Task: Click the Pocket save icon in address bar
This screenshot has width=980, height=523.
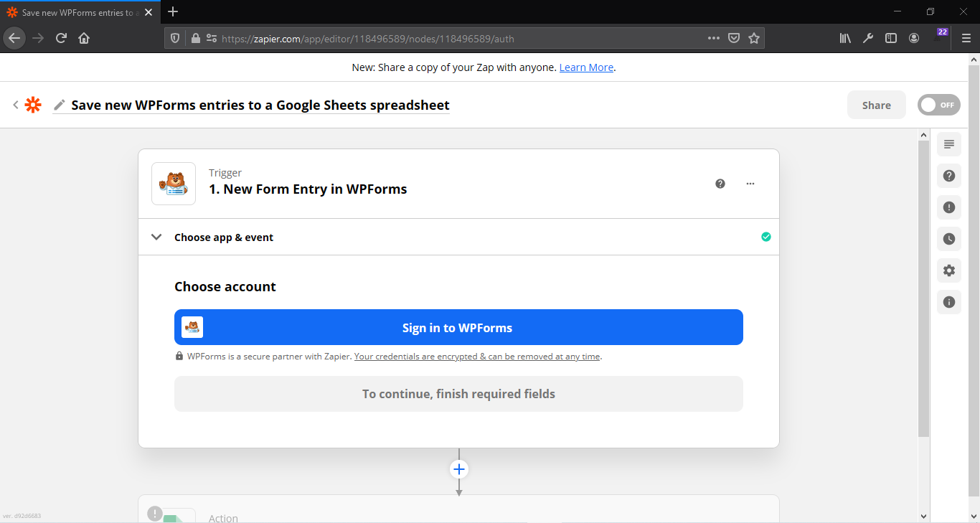Action: pos(734,38)
